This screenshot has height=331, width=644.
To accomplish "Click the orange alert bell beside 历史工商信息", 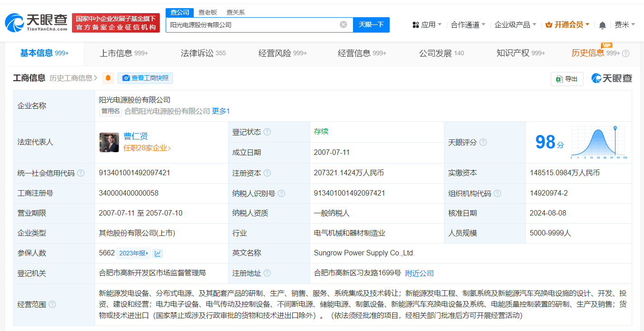I will (108, 78).
